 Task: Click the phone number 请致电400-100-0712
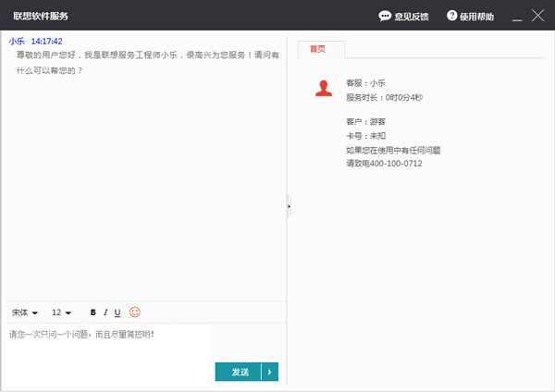pos(384,164)
